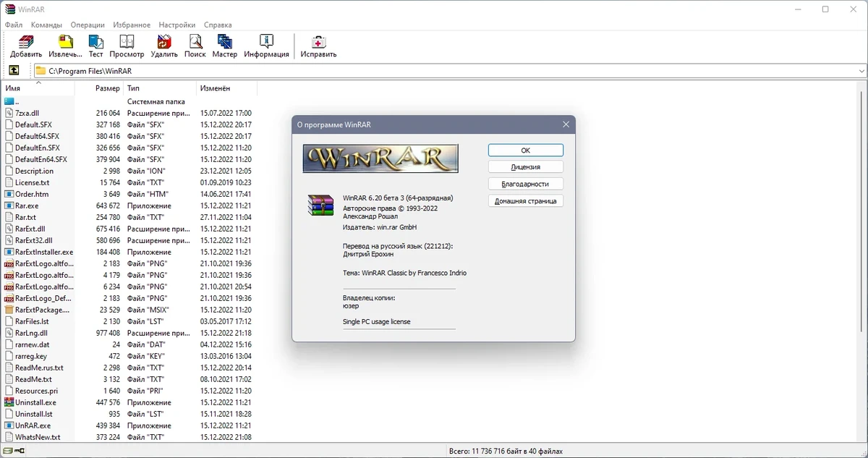Click the RarExtInstaller.exe file icon

[9, 252]
